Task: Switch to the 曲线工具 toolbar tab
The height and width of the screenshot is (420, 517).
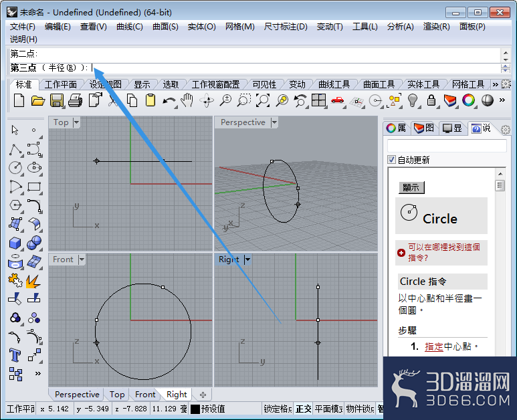Action: pyautogui.click(x=334, y=84)
